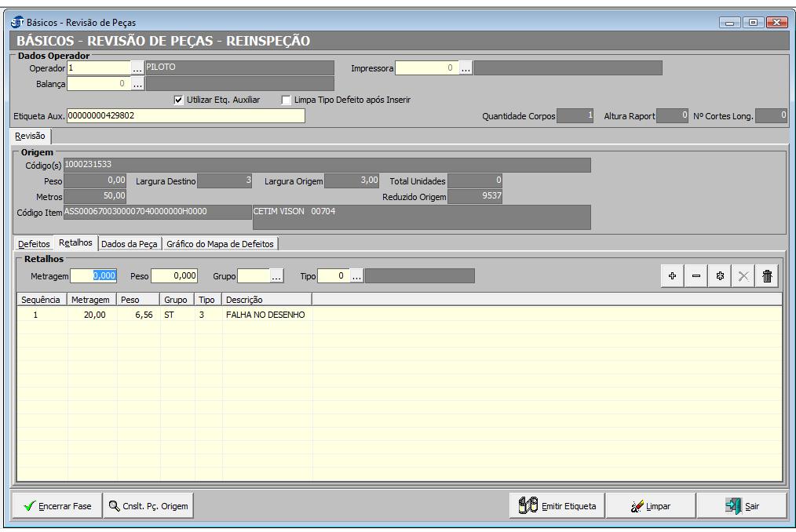
Task: Enable Limpa Tipo Defeito após Inserir checkbox
Action: coord(287,100)
